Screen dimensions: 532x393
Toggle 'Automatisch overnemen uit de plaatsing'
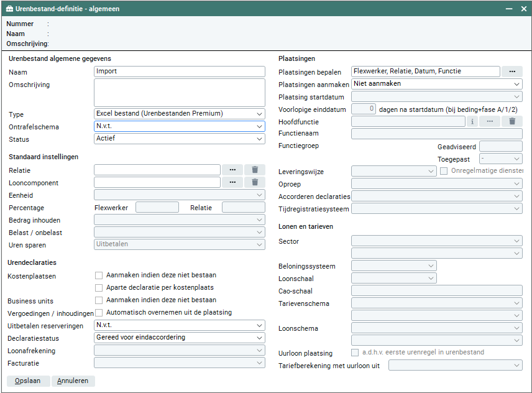click(99, 313)
